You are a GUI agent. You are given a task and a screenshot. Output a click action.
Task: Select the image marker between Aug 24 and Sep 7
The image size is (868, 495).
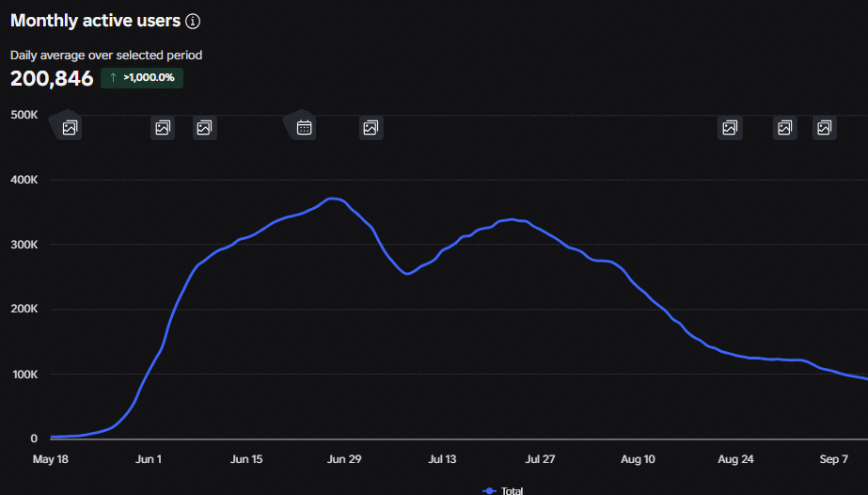[x=785, y=128]
